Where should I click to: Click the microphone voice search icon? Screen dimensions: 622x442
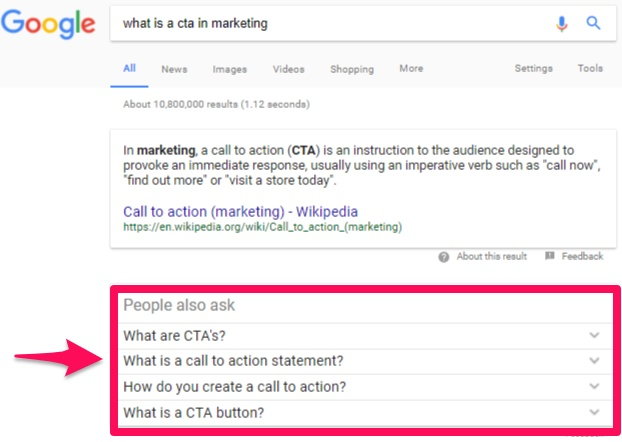tap(562, 23)
